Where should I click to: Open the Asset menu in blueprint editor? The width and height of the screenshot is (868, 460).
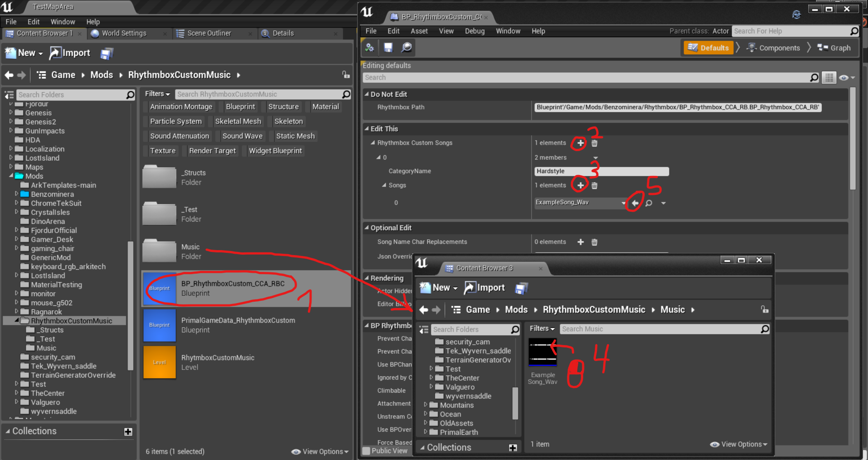tap(419, 31)
